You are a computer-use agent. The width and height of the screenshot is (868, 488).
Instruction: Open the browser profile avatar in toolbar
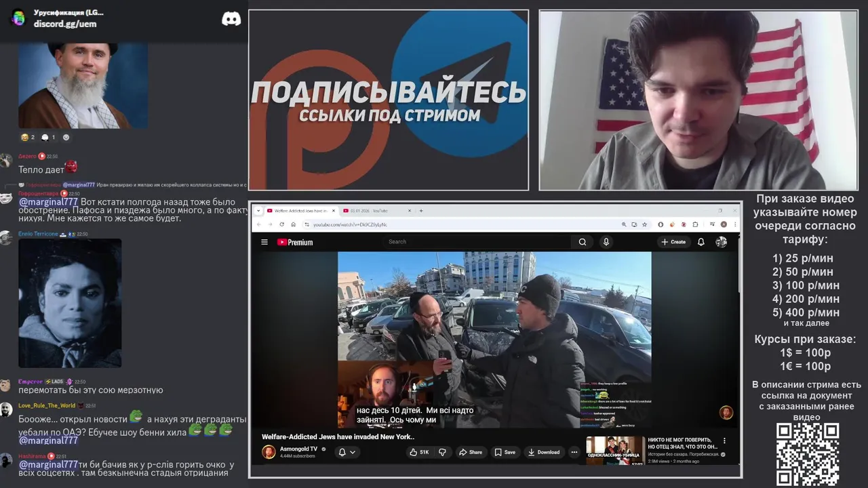click(x=724, y=224)
